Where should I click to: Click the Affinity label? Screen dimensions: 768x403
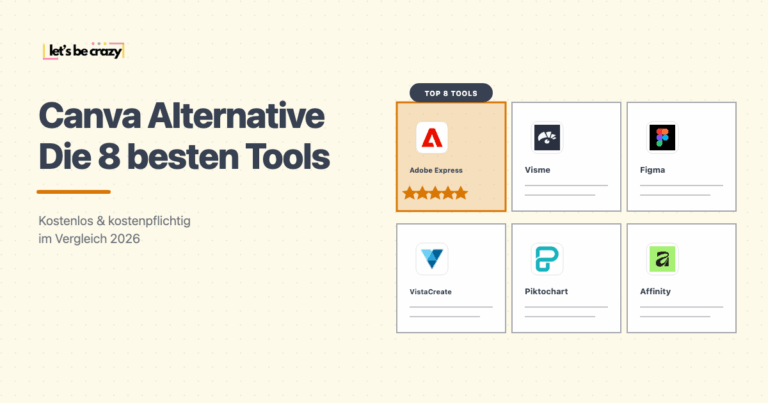click(655, 291)
